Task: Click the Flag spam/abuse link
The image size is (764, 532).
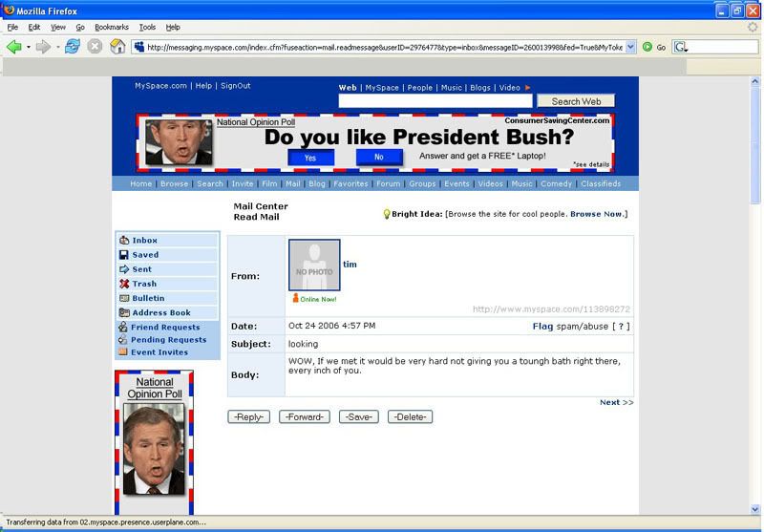Action: click(542, 327)
